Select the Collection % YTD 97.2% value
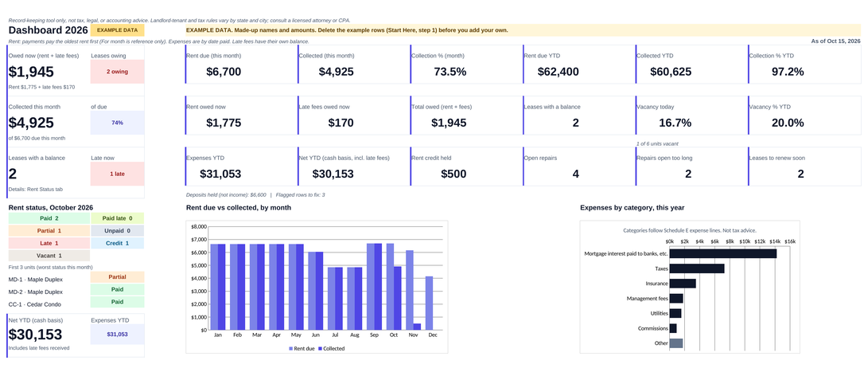Screen dimensions: 868x376 click(x=787, y=72)
